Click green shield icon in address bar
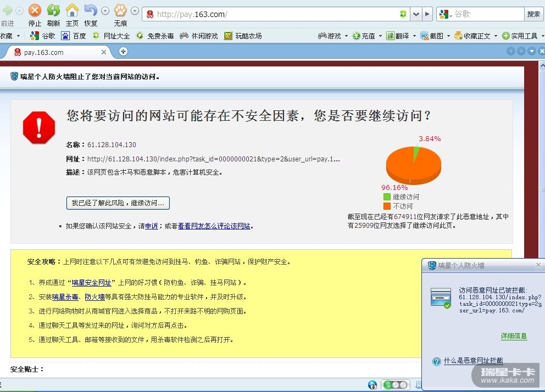 tap(403, 14)
